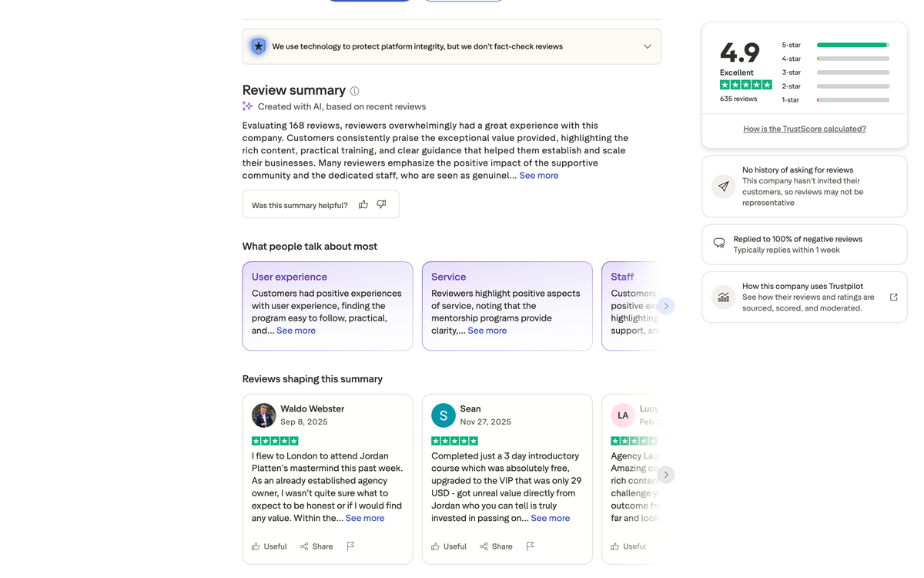See more of Sean's review

(551, 518)
